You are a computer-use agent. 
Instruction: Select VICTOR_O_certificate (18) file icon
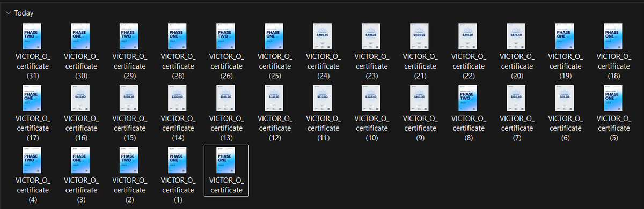(x=613, y=36)
